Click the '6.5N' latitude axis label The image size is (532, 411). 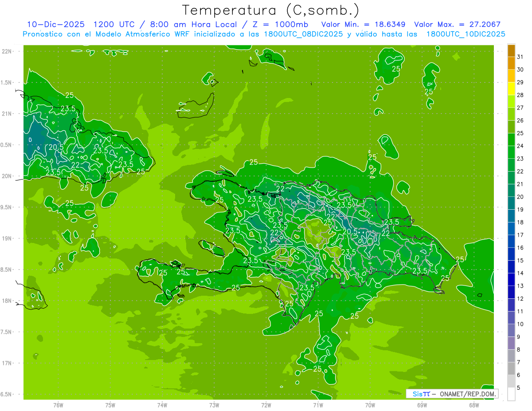(7, 394)
